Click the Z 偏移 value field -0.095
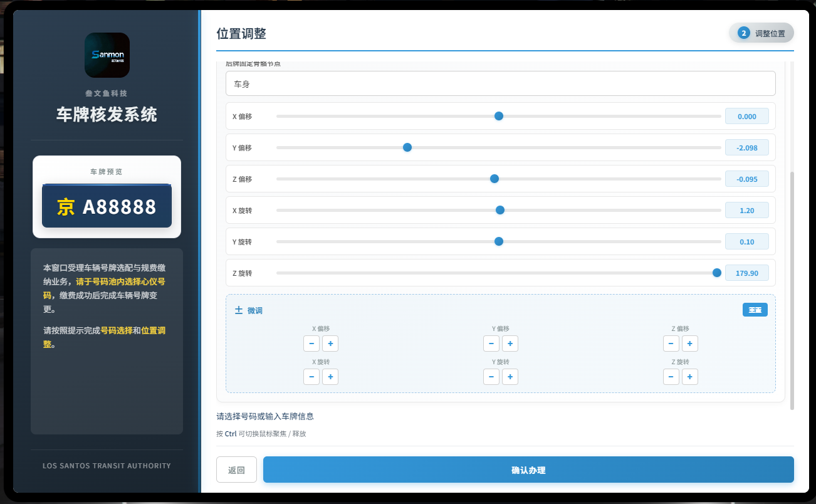 pos(747,179)
